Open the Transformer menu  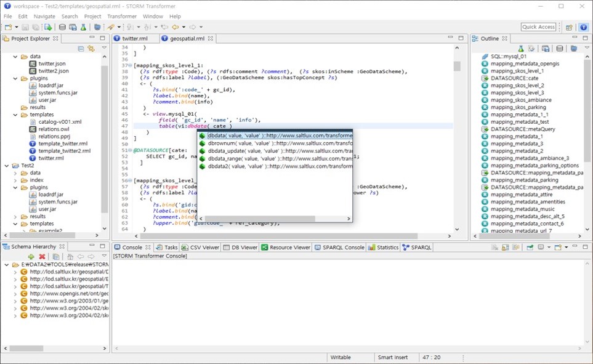[x=122, y=16]
